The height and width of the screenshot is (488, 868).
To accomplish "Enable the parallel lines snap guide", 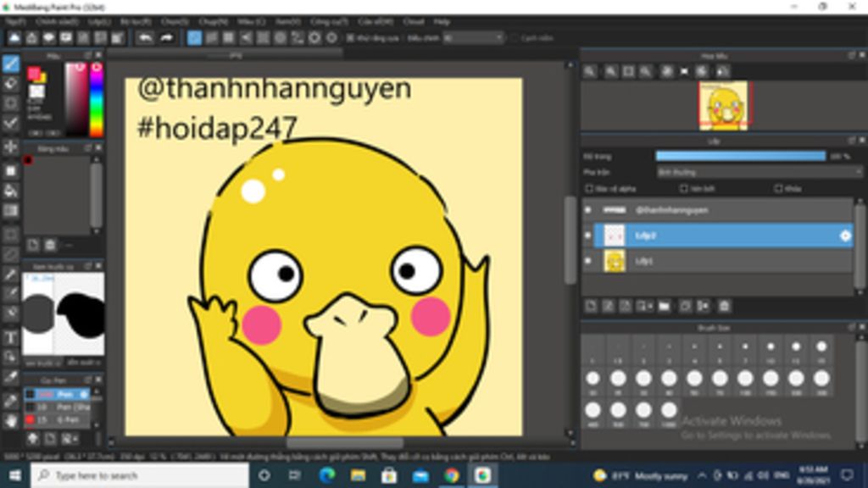I will click(x=211, y=37).
